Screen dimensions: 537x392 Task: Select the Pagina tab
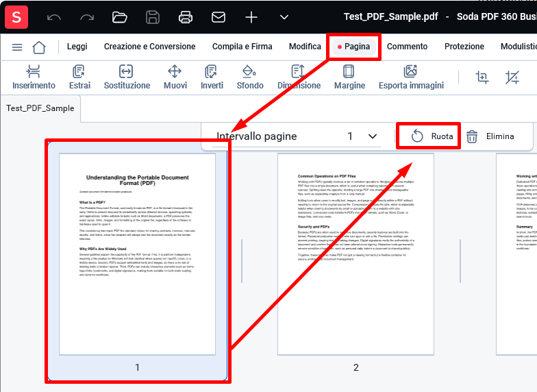coord(353,47)
